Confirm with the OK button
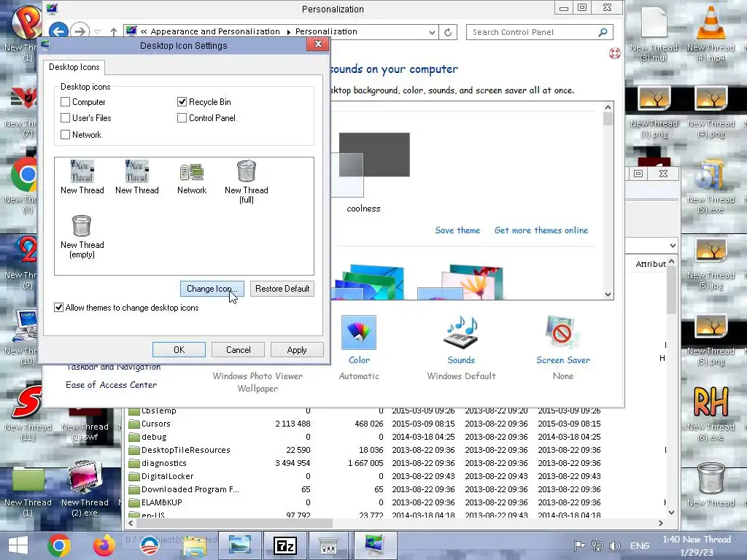The width and height of the screenshot is (747, 560). click(x=179, y=349)
